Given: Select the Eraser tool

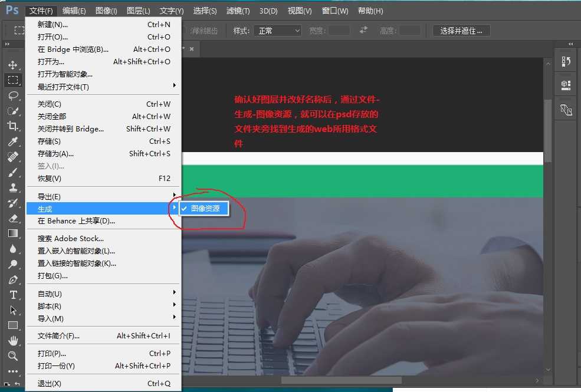Looking at the screenshot, I should click(12, 218).
